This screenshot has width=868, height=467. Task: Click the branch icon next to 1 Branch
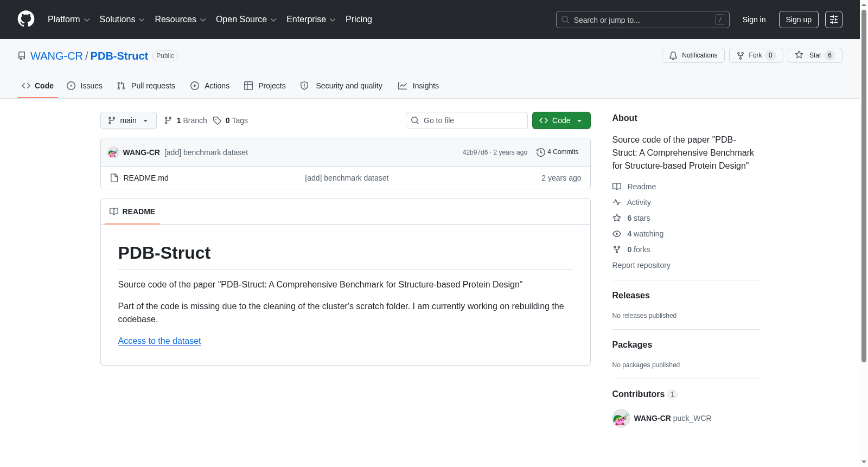[x=168, y=120]
